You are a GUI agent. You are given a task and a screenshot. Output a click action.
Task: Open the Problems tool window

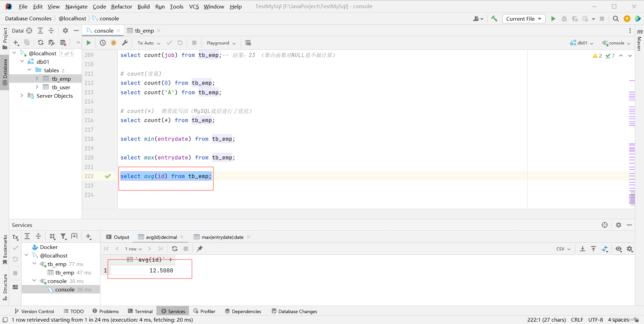coord(105,311)
